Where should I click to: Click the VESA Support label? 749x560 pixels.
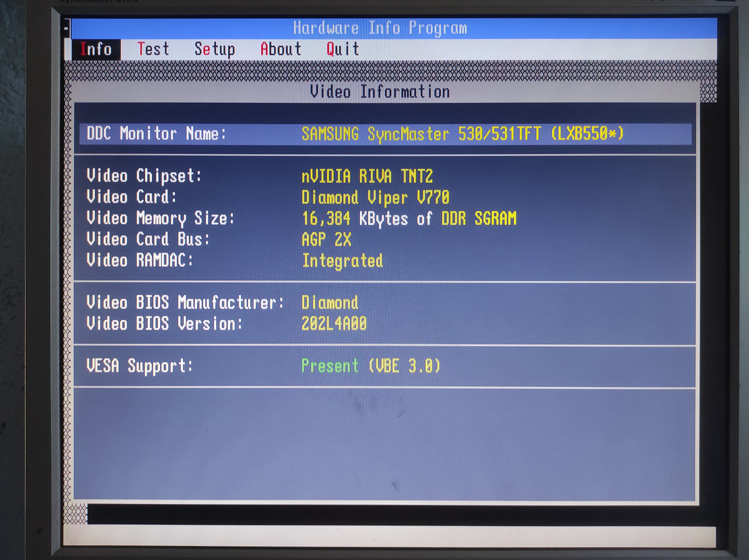coord(139,366)
